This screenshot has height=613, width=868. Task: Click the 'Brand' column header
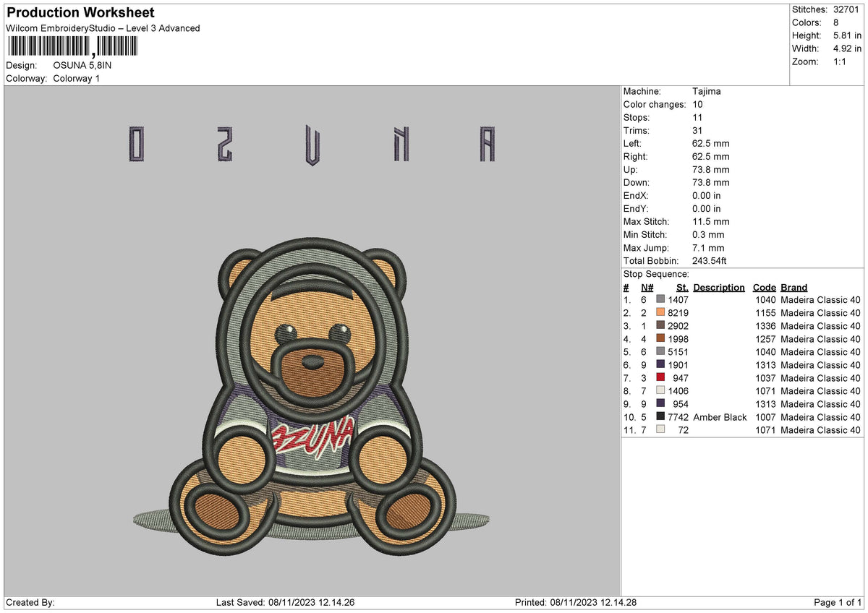[x=794, y=287]
